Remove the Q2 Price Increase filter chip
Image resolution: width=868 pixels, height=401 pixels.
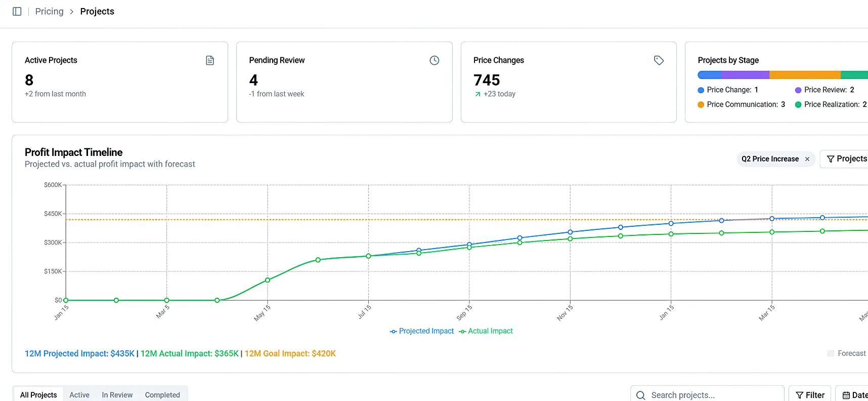coord(807,159)
